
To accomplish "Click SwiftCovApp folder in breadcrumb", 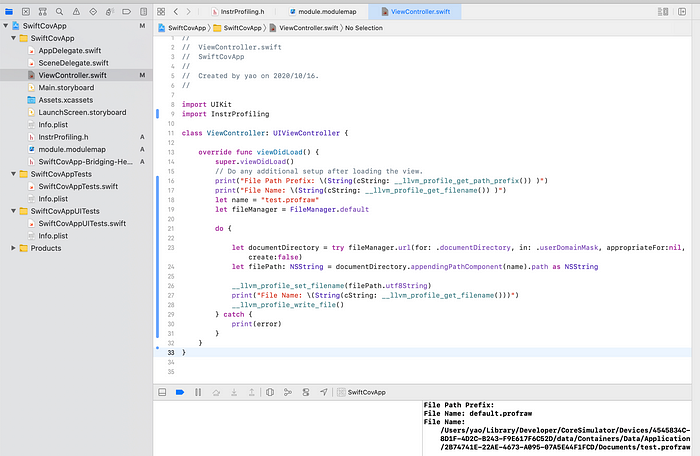I will tap(238, 28).
